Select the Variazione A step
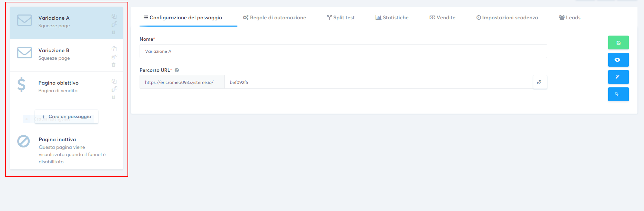The height and width of the screenshot is (211, 644). click(67, 23)
